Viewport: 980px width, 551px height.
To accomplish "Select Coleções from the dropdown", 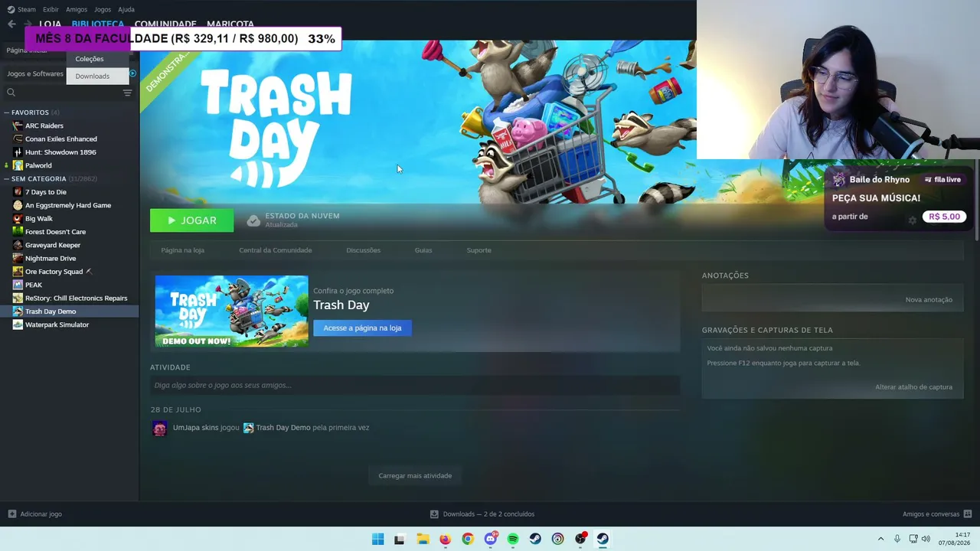I will point(97,59).
